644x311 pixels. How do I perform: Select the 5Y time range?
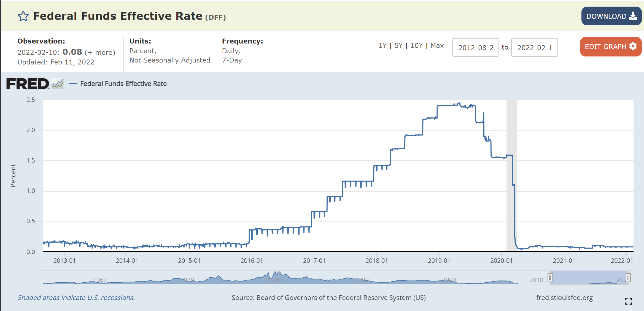[398, 46]
